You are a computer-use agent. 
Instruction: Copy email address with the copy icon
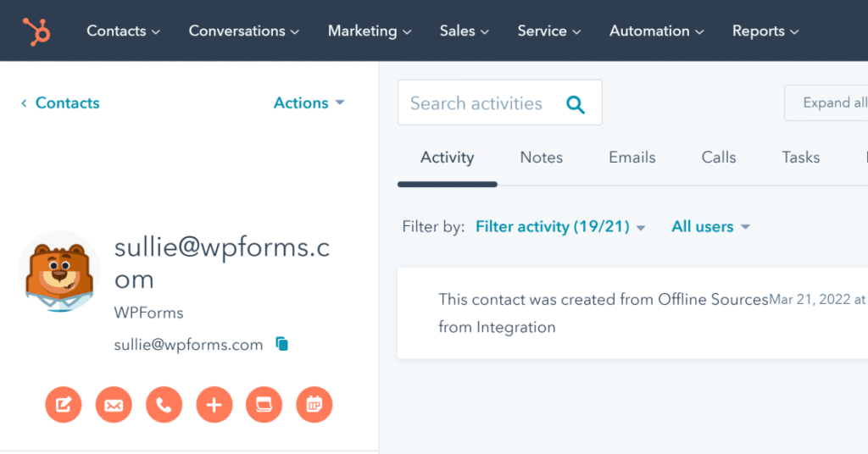coord(282,344)
